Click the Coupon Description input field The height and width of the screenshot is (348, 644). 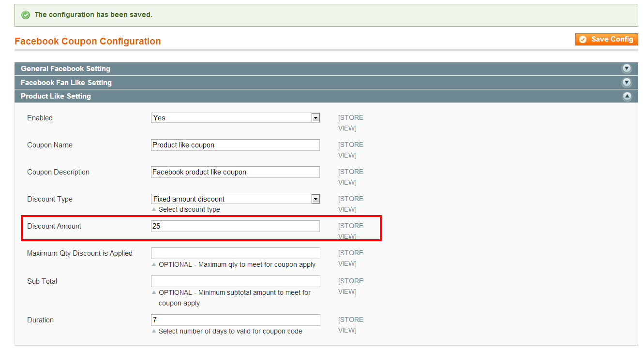click(x=236, y=172)
